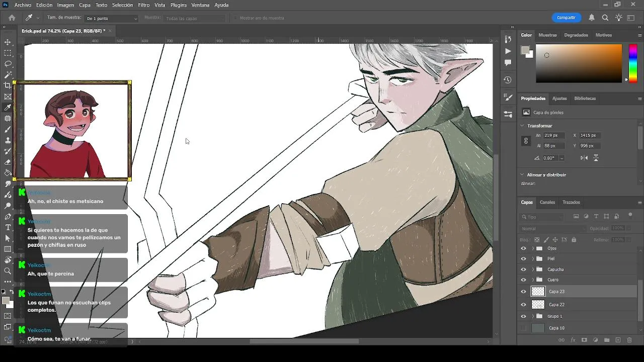Expand the Grupo 1 group chevron
This screenshot has width=644, height=362.
coord(533,316)
